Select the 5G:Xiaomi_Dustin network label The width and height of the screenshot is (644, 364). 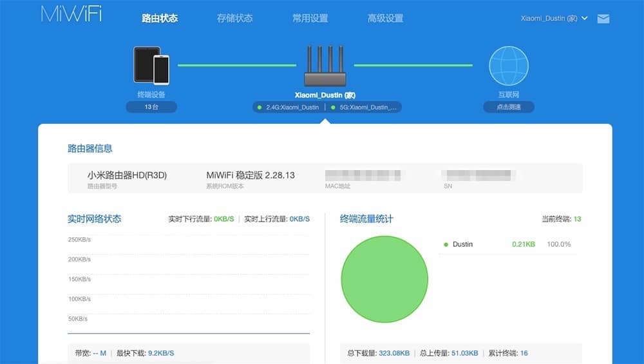(368, 107)
